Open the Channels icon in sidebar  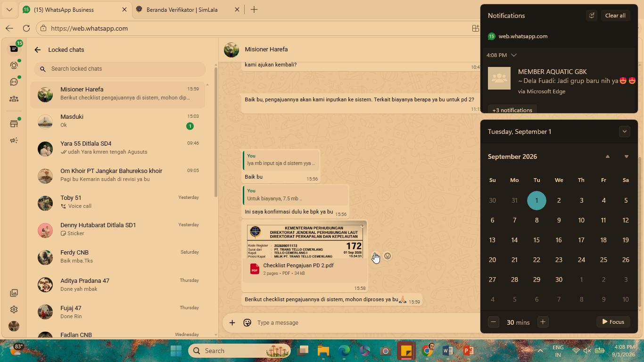pos(14,82)
